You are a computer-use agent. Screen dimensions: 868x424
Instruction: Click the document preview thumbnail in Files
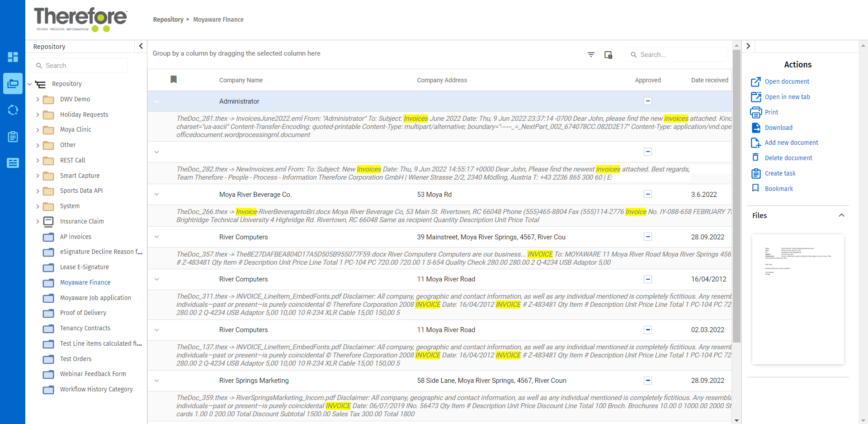(x=798, y=299)
